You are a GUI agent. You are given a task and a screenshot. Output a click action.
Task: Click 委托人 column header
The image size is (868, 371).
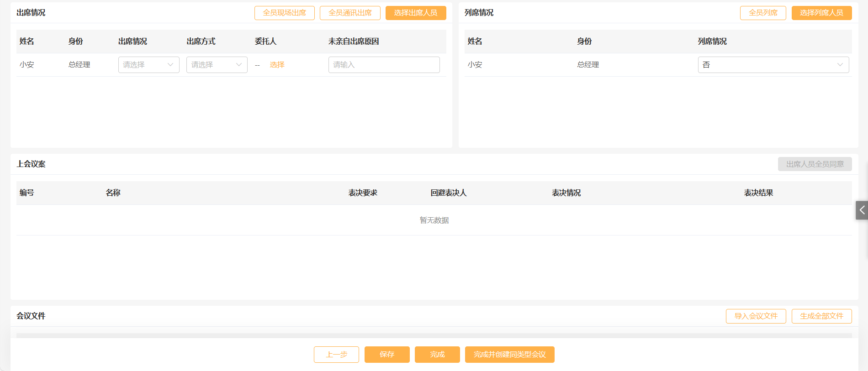pyautogui.click(x=265, y=42)
